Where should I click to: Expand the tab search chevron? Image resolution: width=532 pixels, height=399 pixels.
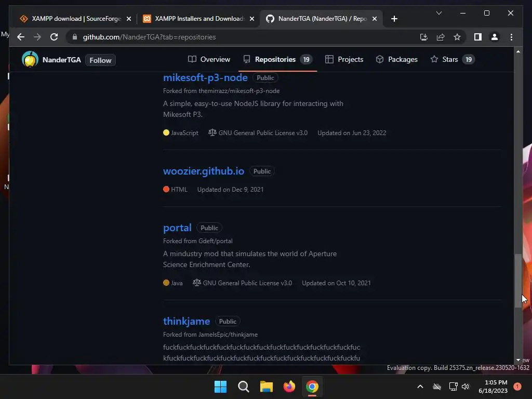pos(438,13)
